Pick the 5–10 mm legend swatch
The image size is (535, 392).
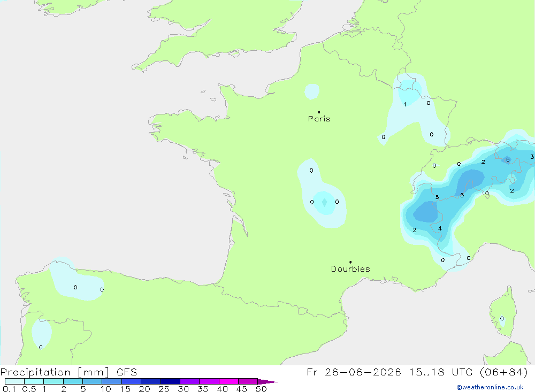(x=93, y=381)
